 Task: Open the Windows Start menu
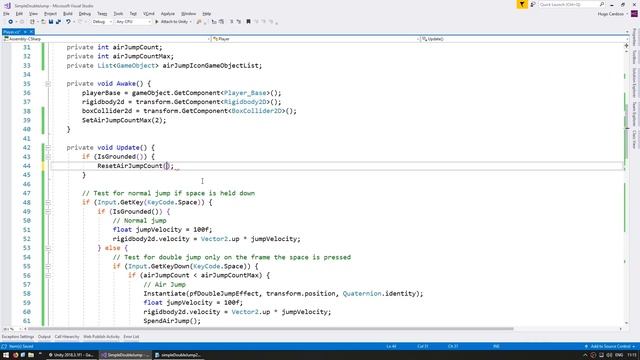[6, 355]
